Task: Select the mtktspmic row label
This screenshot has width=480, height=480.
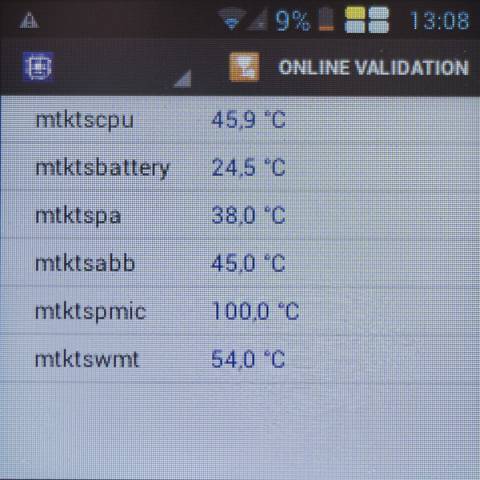Action: [x=91, y=312]
